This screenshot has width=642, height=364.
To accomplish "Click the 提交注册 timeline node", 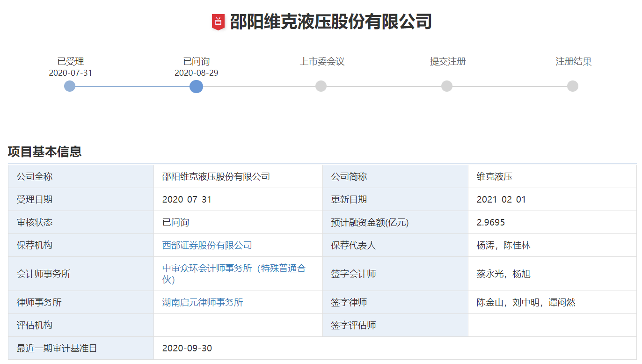I will [x=447, y=86].
